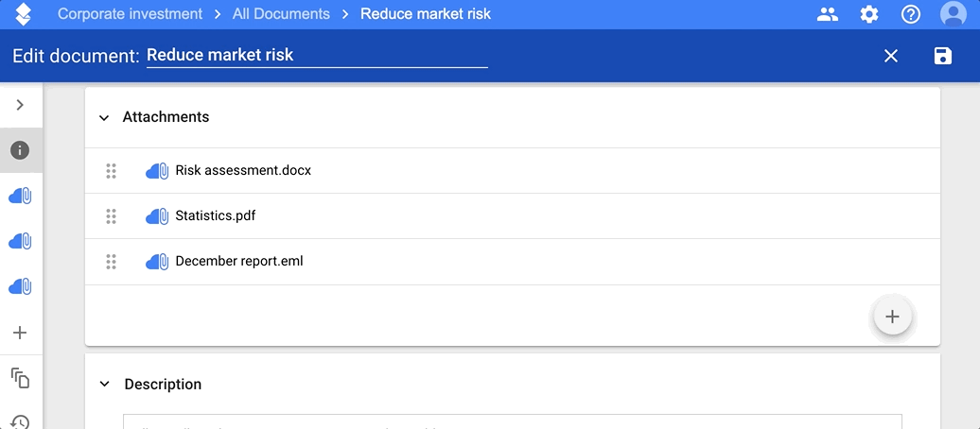Viewport: 980px width, 429px height.
Task: Expand the left sidebar with chevron
Action: pyautogui.click(x=20, y=105)
